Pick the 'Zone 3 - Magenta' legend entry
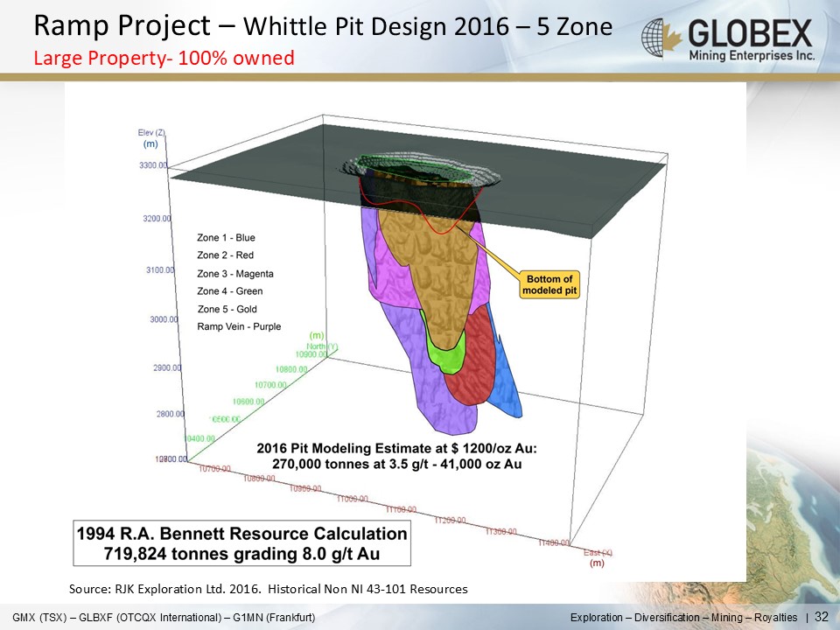This screenshot has height=630, width=840. coord(232,273)
